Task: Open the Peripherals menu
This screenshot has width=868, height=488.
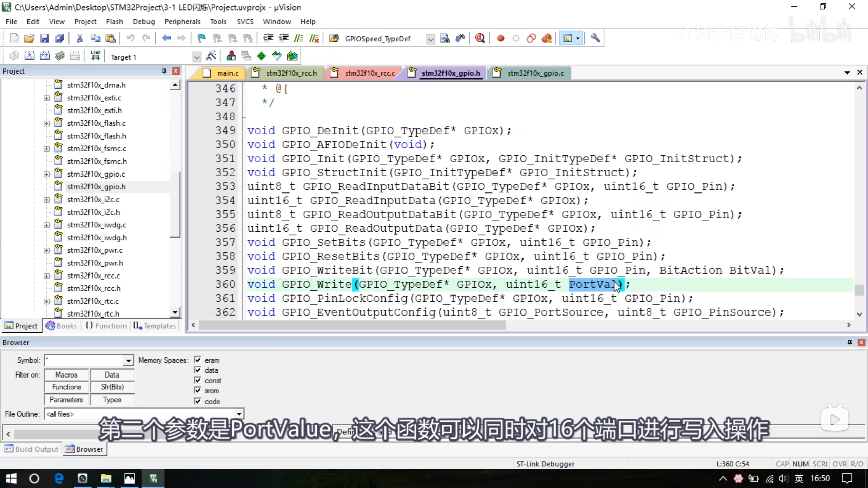Action: pyautogui.click(x=182, y=22)
